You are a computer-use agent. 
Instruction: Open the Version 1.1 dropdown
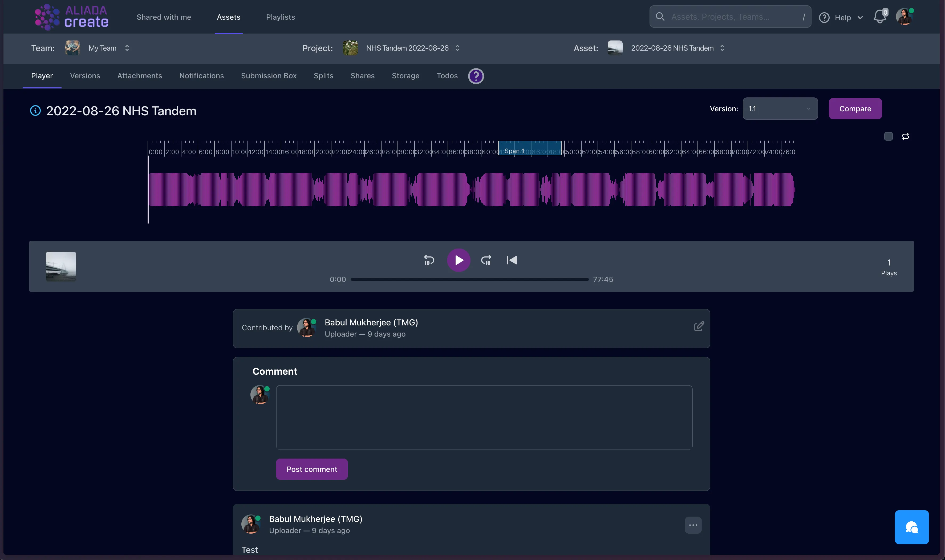(780, 109)
